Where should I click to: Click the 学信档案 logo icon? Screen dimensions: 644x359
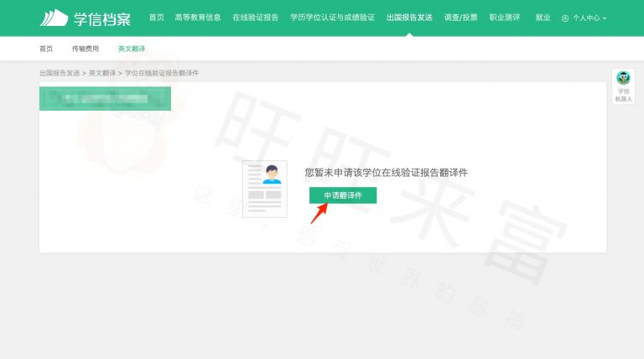point(53,18)
